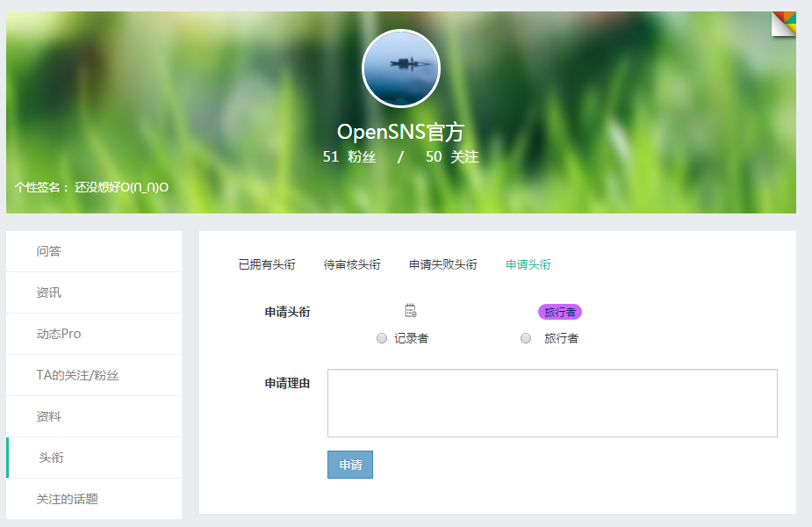Screen dimensions: 812x527
Task: Click the purple 旅行者 badge
Action: click(560, 312)
